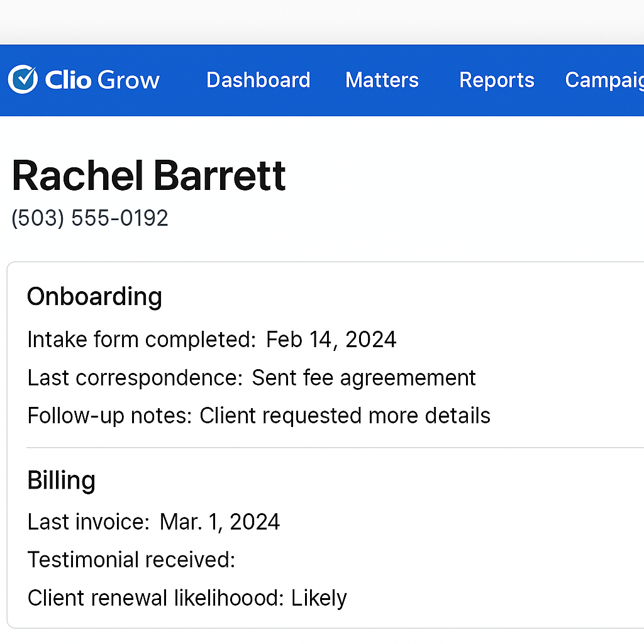Viewport: 644px width, 644px height.
Task: Select the last invoice date Mar. 1, 2024
Action: (x=219, y=521)
